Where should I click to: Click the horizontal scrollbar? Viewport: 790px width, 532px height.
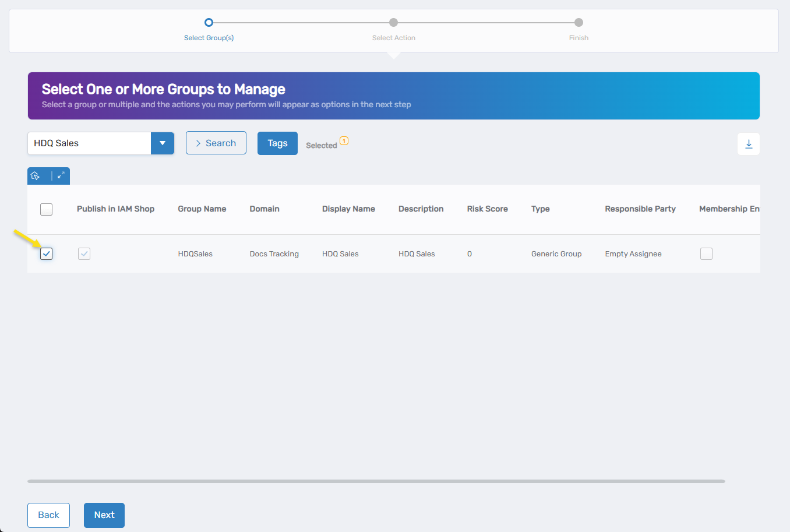click(376, 481)
